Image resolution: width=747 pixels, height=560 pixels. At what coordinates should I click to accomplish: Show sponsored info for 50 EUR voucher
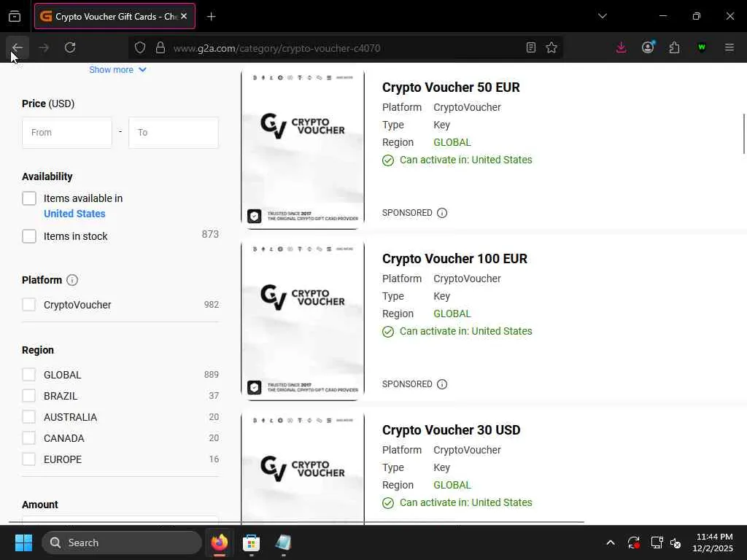click(442, 213)
